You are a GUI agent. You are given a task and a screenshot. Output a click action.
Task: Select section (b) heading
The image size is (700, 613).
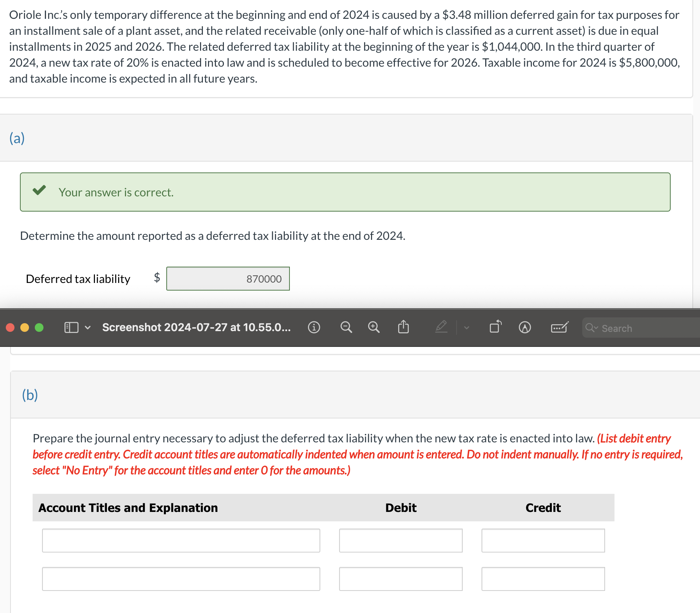pos(30,395)
